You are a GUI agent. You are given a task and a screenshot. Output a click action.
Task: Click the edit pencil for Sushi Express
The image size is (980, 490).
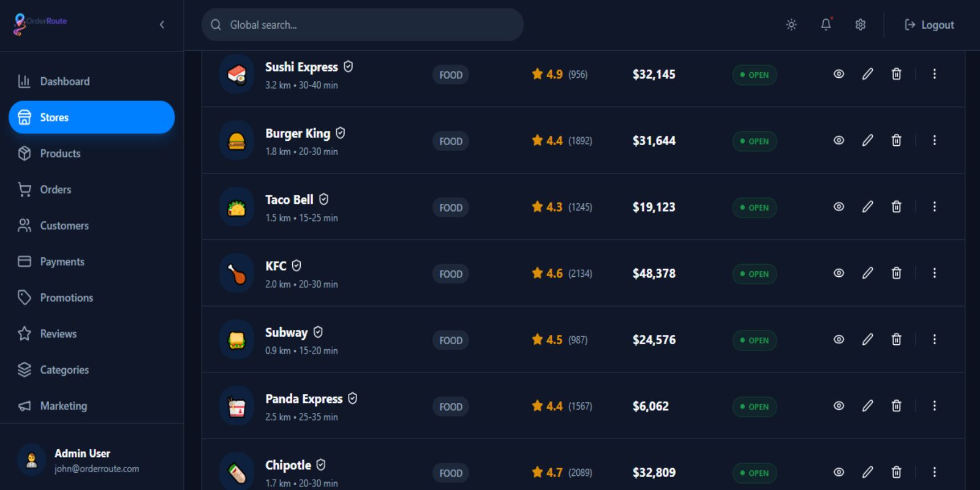(x=867, y=74)
